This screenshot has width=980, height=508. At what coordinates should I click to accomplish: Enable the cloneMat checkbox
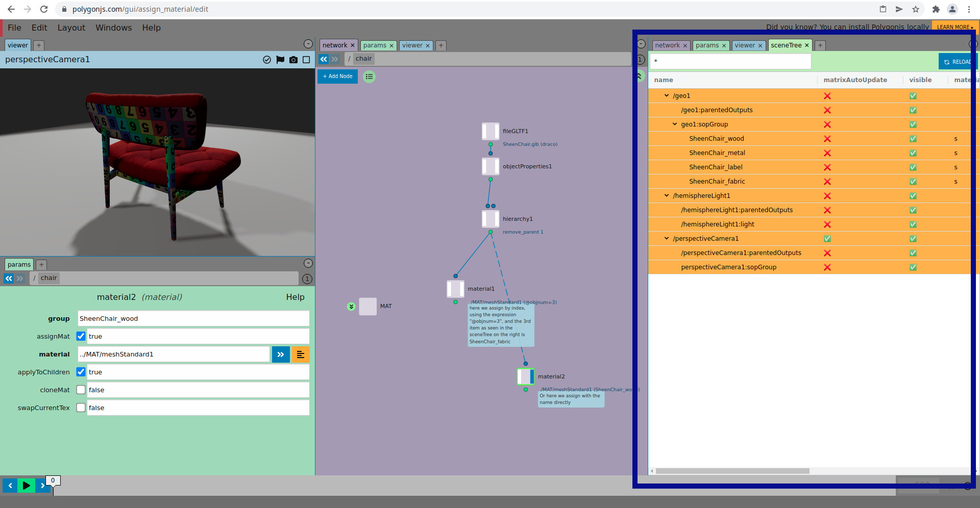[x=81, y=390]
